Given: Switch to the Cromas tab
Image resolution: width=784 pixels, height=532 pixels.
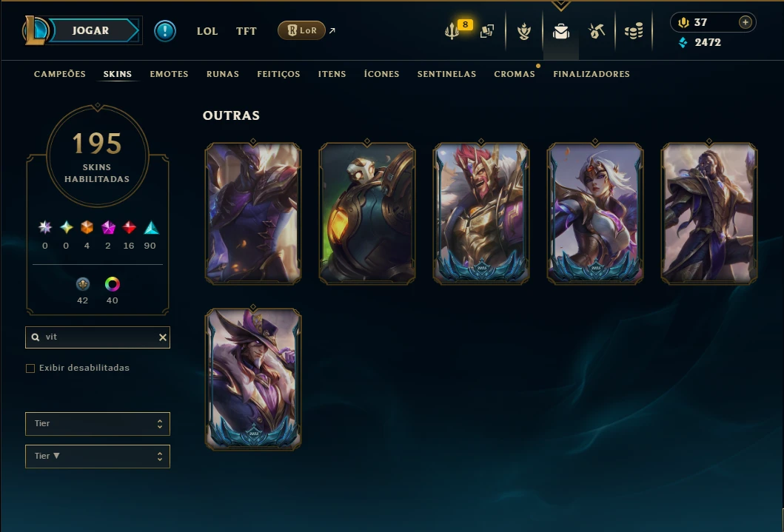Looking at the screenshot, I should (515, 74).
